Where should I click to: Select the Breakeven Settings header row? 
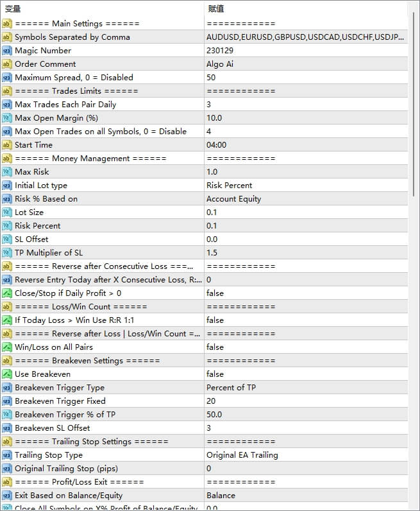click(204, 360)
